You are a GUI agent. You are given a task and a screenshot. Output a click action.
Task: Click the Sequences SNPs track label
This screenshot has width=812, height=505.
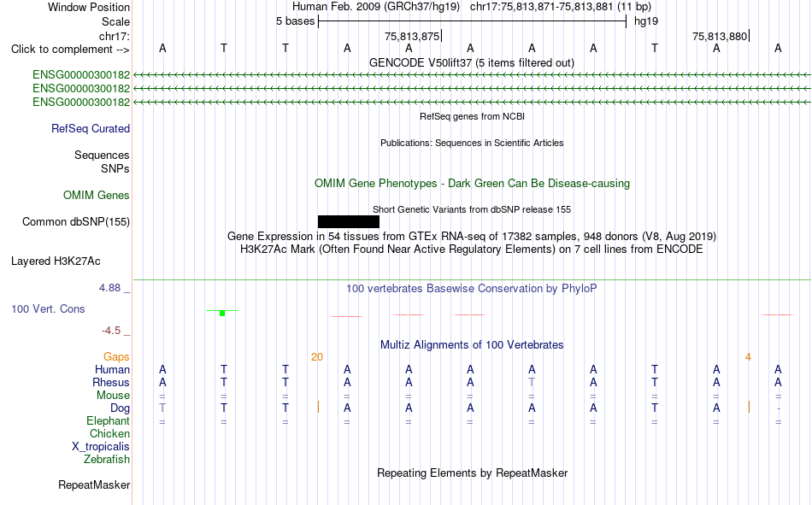pyautogui.click(x=102, y=162)
